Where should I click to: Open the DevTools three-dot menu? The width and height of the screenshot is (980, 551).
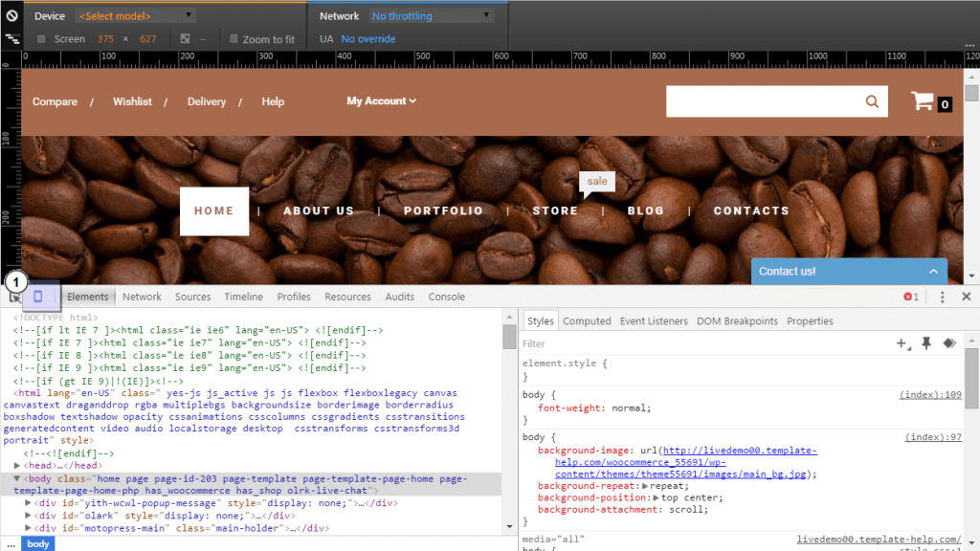(943, 297)
